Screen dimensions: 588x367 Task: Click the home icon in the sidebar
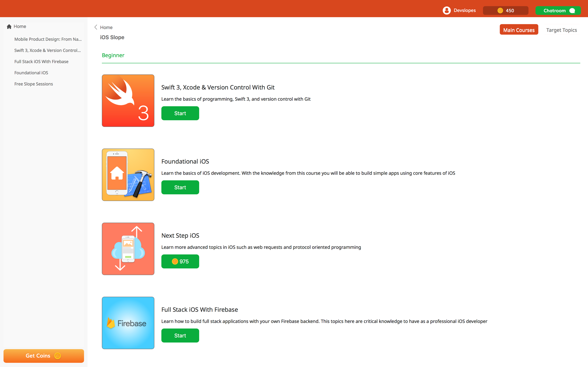pyautogui.click(x=9, y=26)
